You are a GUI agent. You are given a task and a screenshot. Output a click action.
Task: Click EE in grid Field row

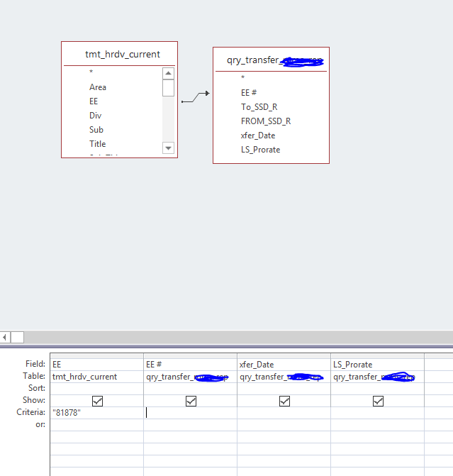coord(97,365)
